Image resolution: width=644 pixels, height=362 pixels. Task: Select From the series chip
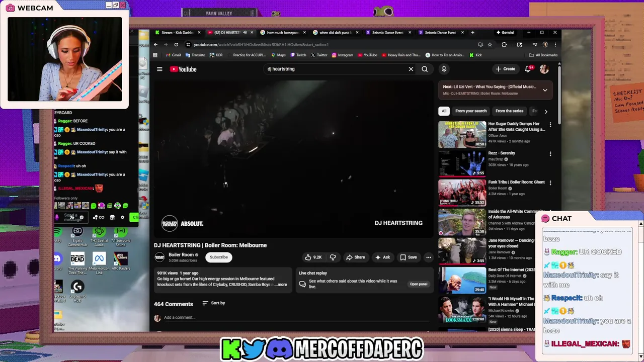coord(509,111)
